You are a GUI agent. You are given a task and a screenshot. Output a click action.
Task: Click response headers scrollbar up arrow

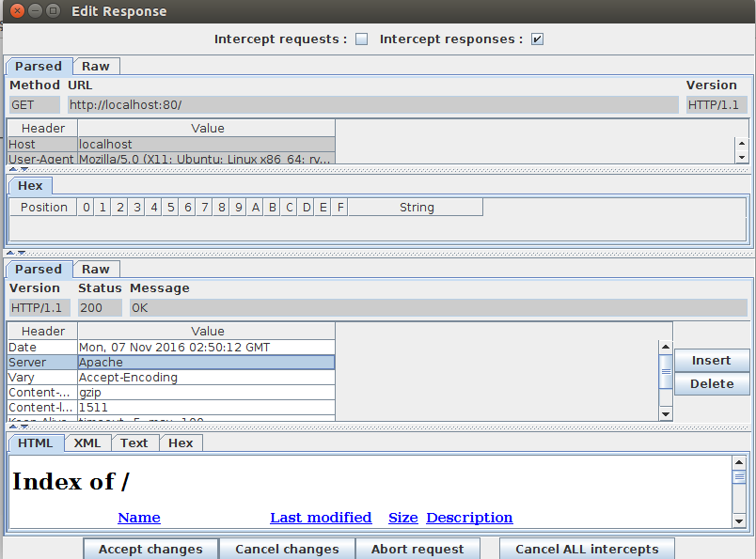tap(666, 347)
